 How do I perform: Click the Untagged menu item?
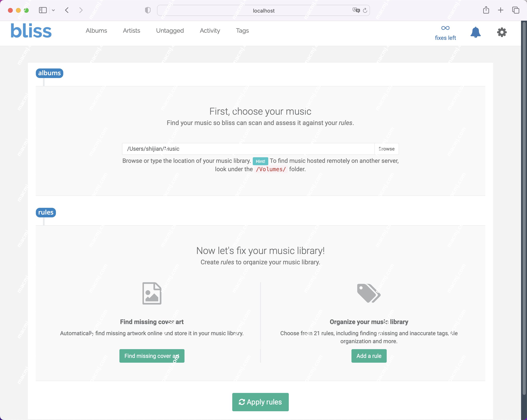(x=170, y=30)
